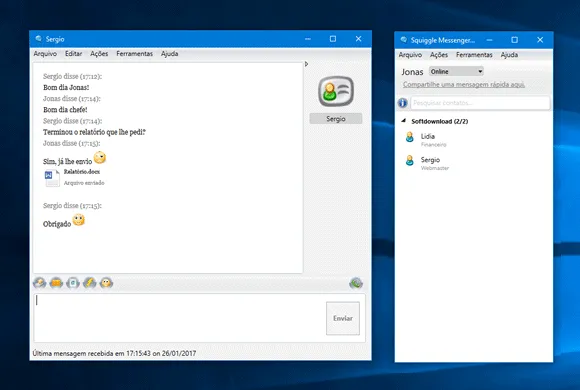The image size is (580, 390).
Task: Click 'Jonas disse (17:15):' header
Action: tap(71, 143)
